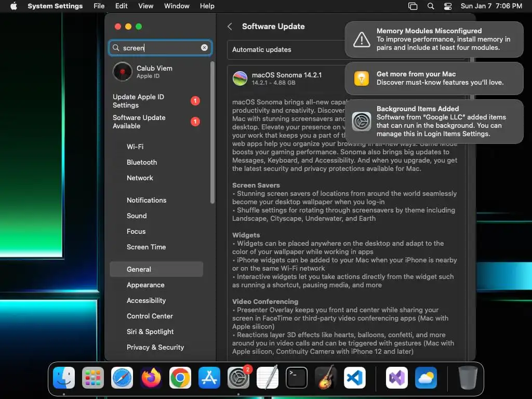Viewport: 532px width, 399px height.
Task: Open Get more from your Mac notification
Action: [x=434, y=78]
